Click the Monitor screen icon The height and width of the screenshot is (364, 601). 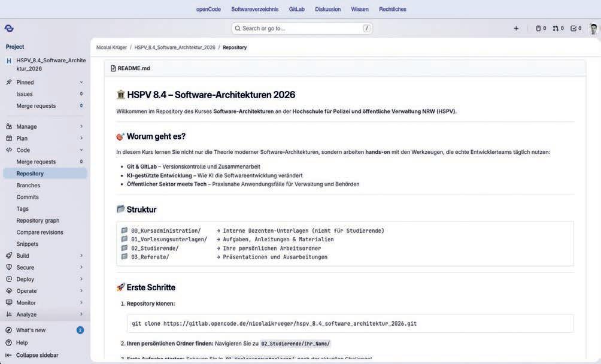(9, 303)
